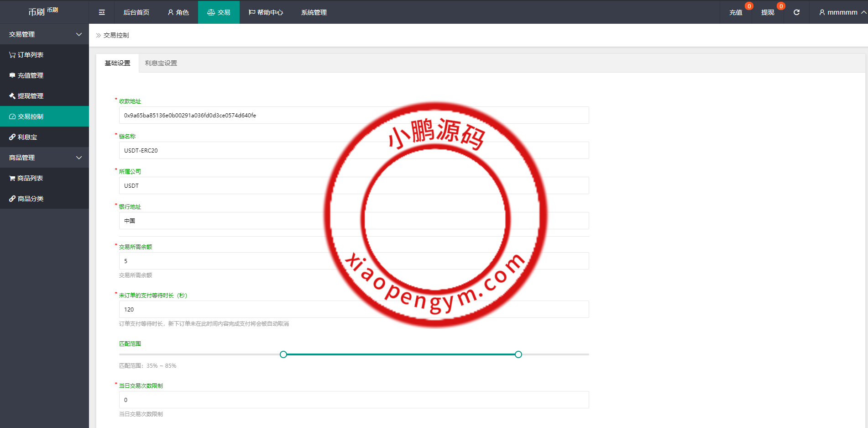Image resolution: width=868 pixels, height=428 pixels.
Task: Click the 充值 notification button
Action: click(x=736, y=12)
